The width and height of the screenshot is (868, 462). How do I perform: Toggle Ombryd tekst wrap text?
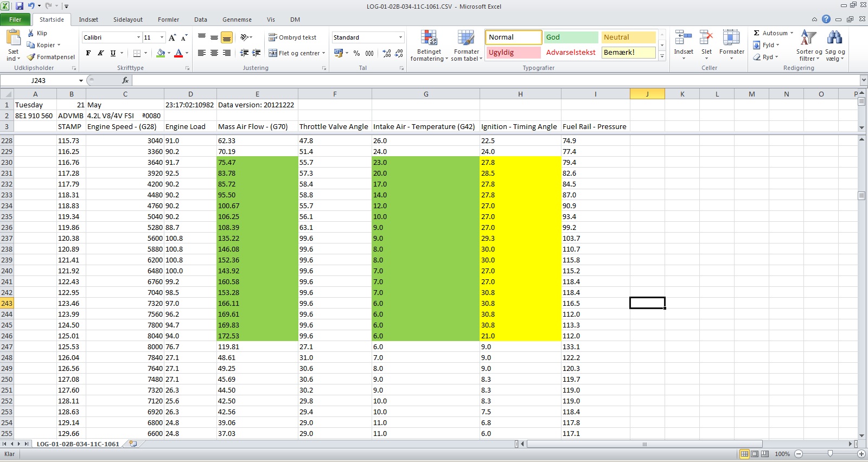[292, 37]
